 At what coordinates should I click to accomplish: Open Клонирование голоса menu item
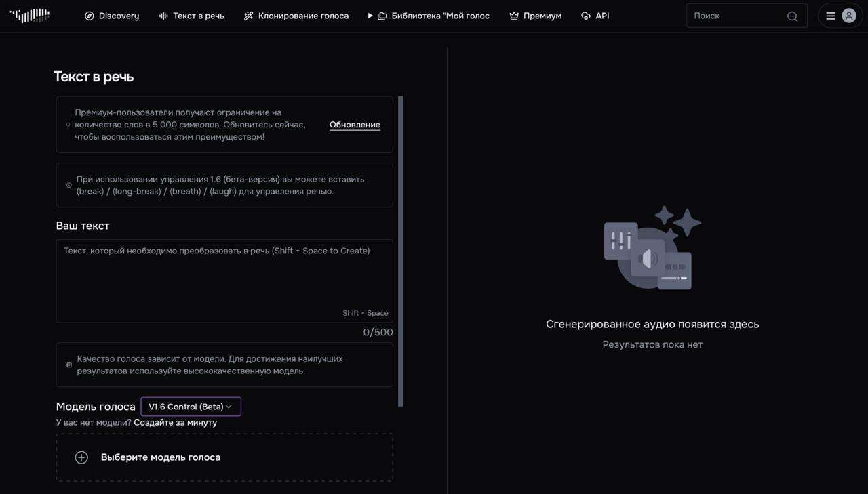296,16
